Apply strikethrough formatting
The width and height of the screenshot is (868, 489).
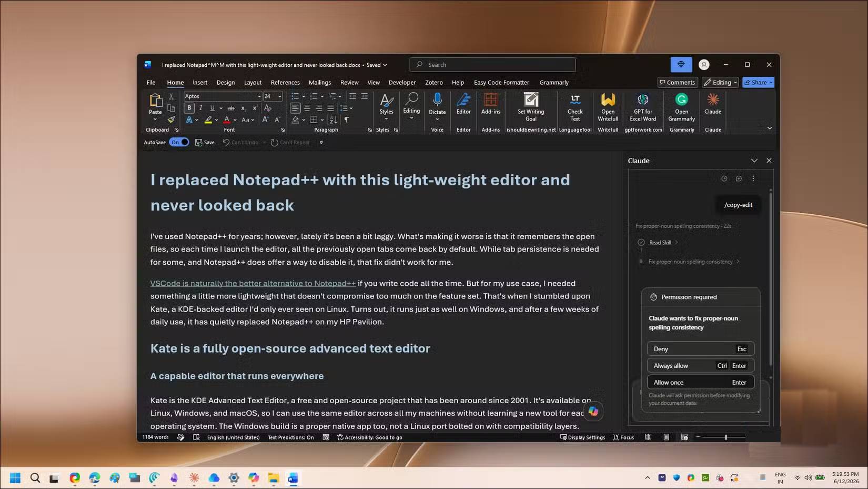231,108
